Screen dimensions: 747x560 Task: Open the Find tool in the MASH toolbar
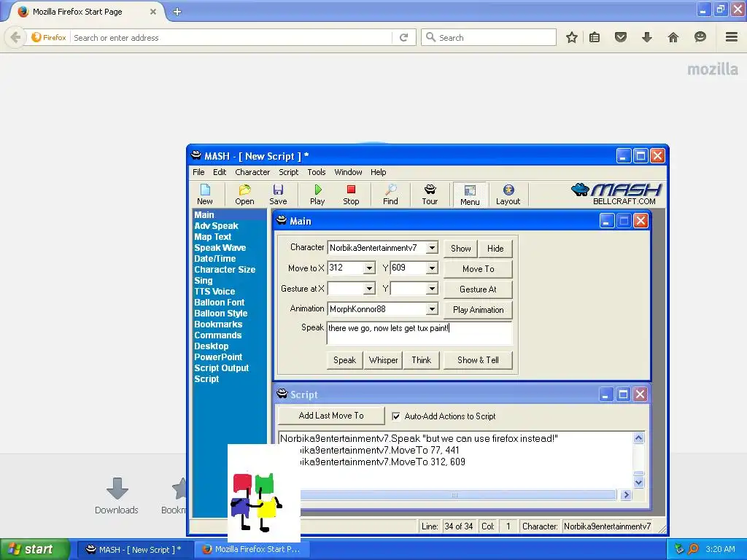click(391, 194)
